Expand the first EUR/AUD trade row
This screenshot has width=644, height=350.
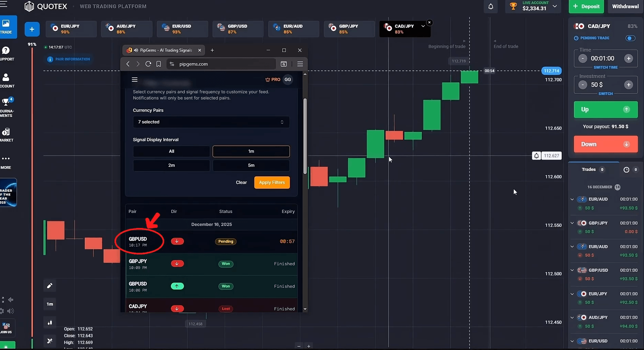coord(572,199)
